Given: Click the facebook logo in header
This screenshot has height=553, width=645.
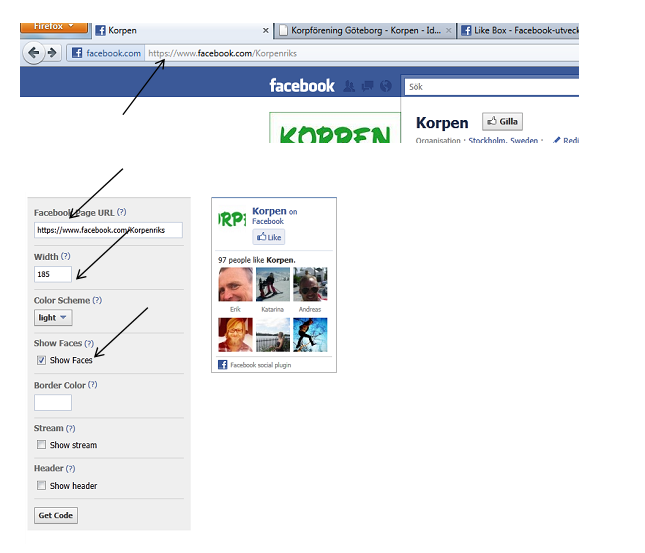Looking at the screenshot, I should (x=302, y=86).
